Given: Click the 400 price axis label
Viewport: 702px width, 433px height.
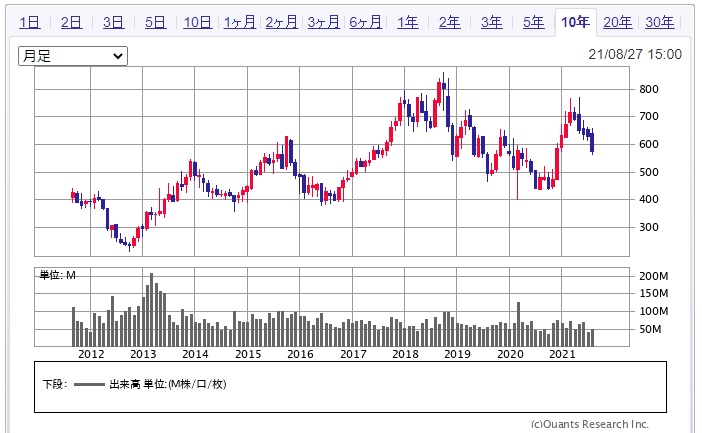Looking at the screenshot, I should tap(649, 199).
